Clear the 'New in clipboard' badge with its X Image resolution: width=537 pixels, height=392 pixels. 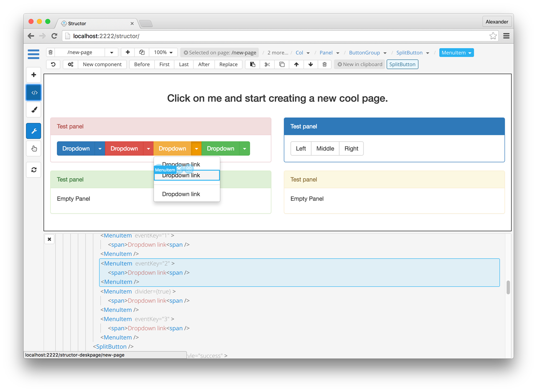pos(340,64)
